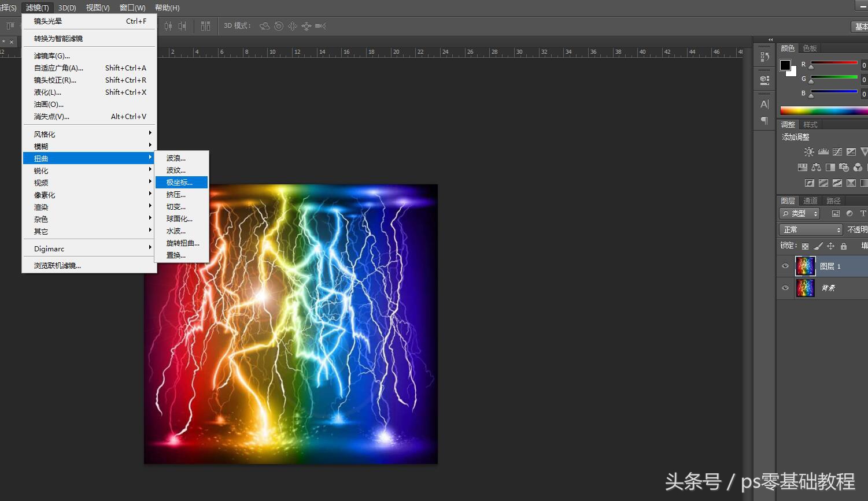Hide the 图层 1 layer

pos(785,266)
